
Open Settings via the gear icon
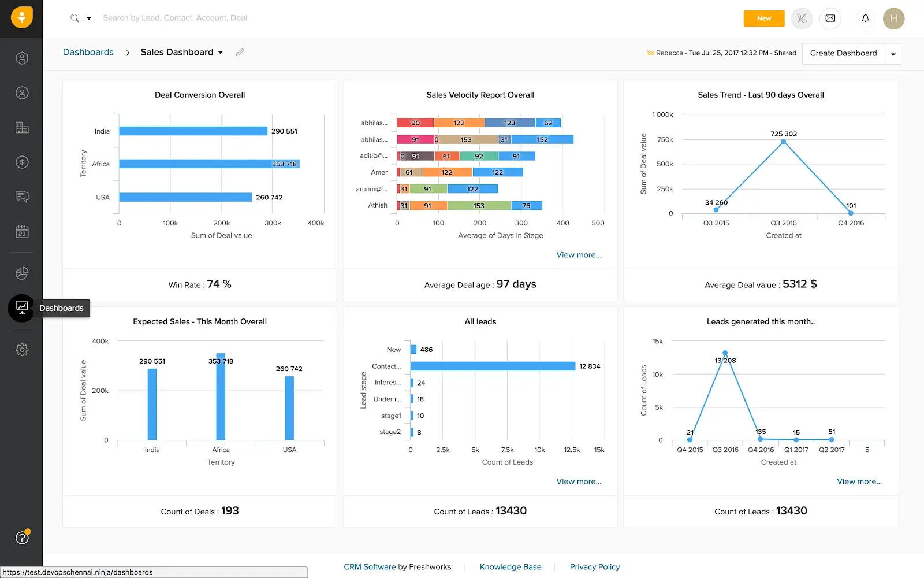[x=21, y=349]
